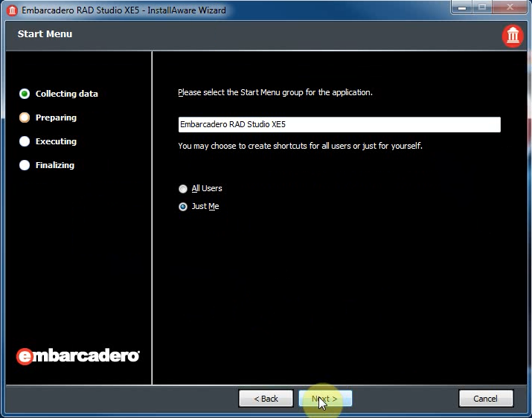The width and height of the screenshot is (532, 418).
Task: Click the Collecting data step label
Action: click(x=67, y=94)
